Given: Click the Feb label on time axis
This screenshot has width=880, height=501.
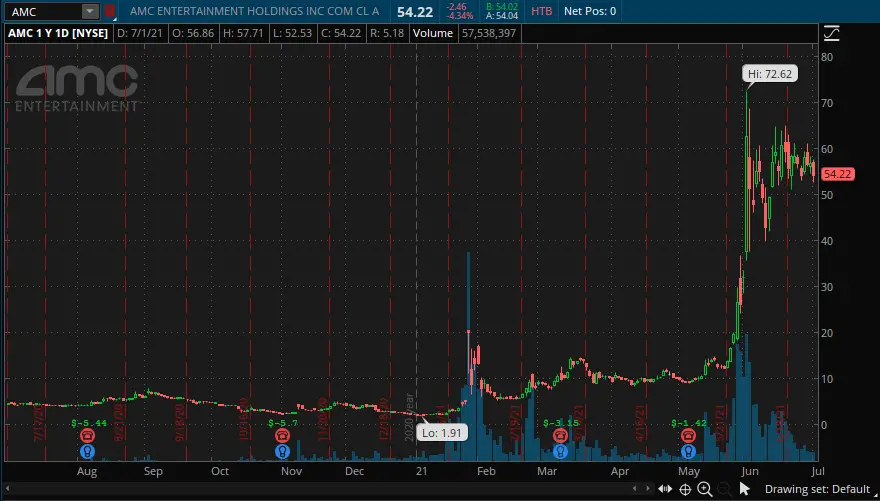Looking at the screenshot, I should 486,471.
